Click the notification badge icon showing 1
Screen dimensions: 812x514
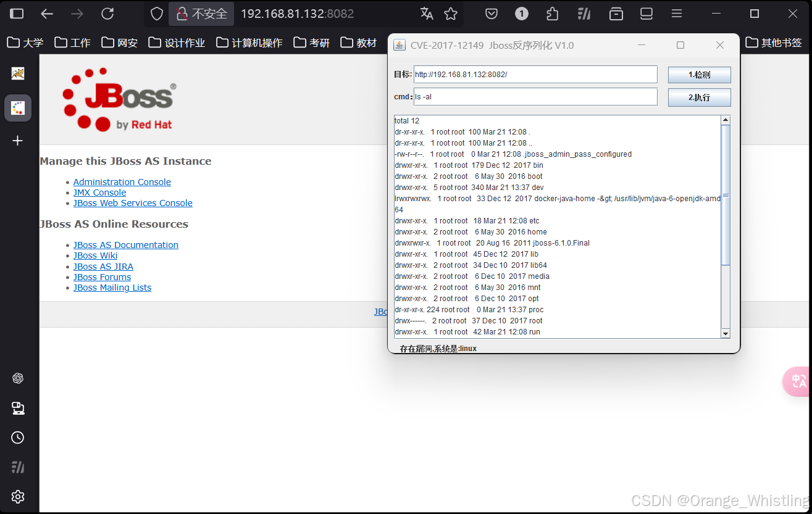[522, 14]
